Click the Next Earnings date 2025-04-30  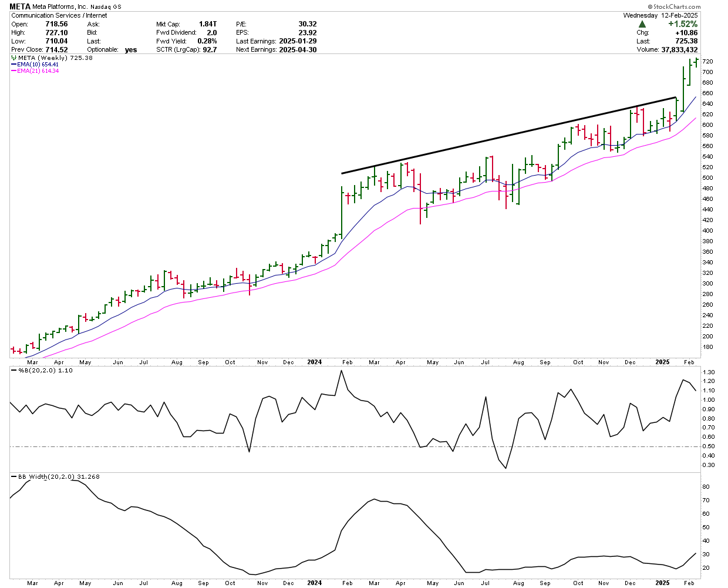point(298,50)
